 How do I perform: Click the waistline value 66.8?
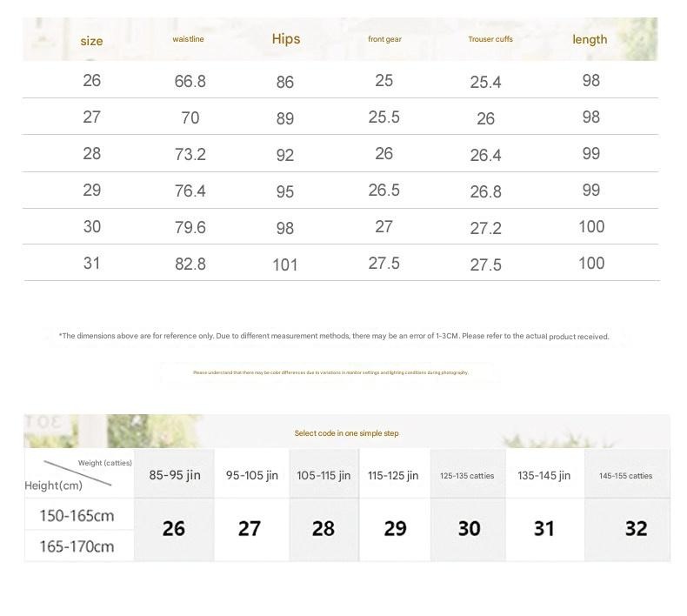(190, 82)
